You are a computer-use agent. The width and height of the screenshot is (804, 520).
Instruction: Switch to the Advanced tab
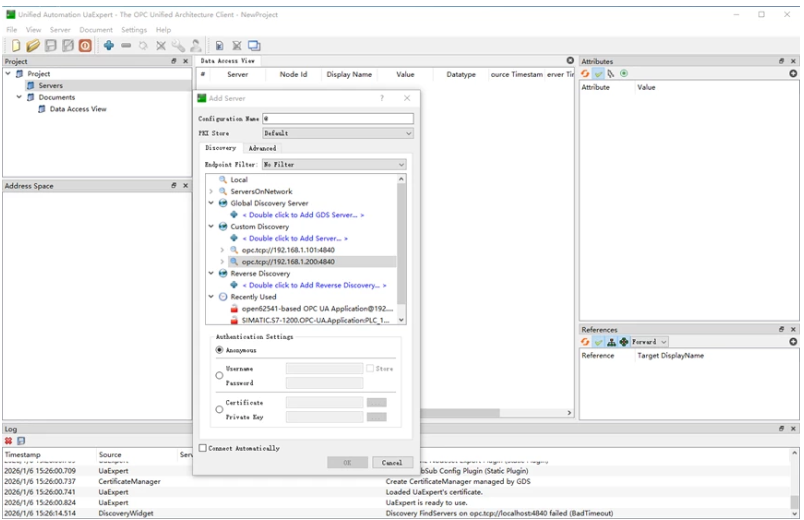[x=262, y=148]
